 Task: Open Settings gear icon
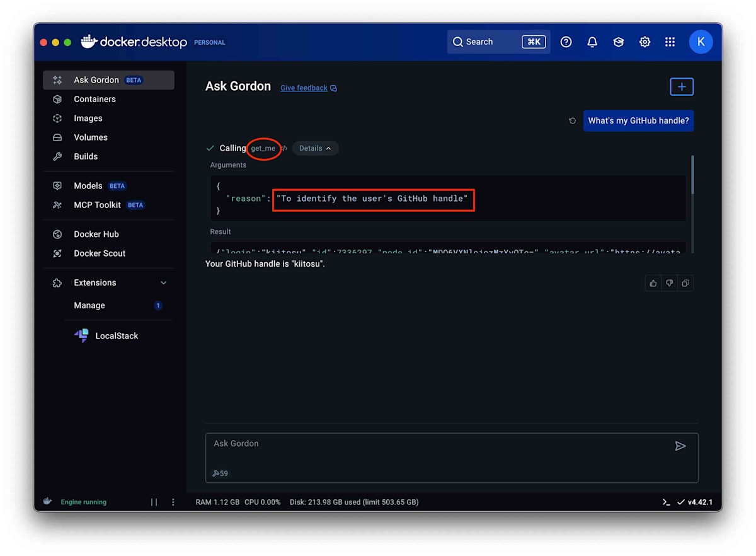pos(644,42)
